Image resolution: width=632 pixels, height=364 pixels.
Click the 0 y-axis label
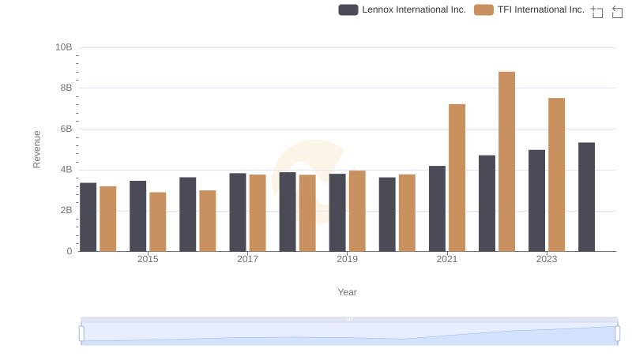[x=70, y=251]
